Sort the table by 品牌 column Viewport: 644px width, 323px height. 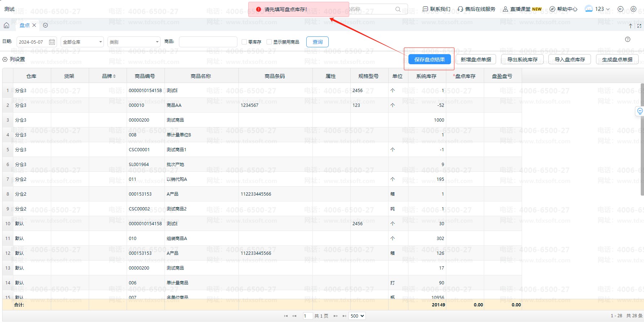tap(109, 76)
